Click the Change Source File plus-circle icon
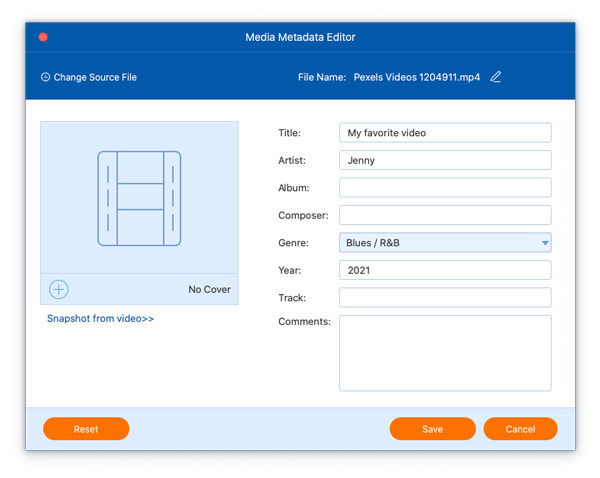600x478 pixels. pyautogui.click(x=45, y=77)
